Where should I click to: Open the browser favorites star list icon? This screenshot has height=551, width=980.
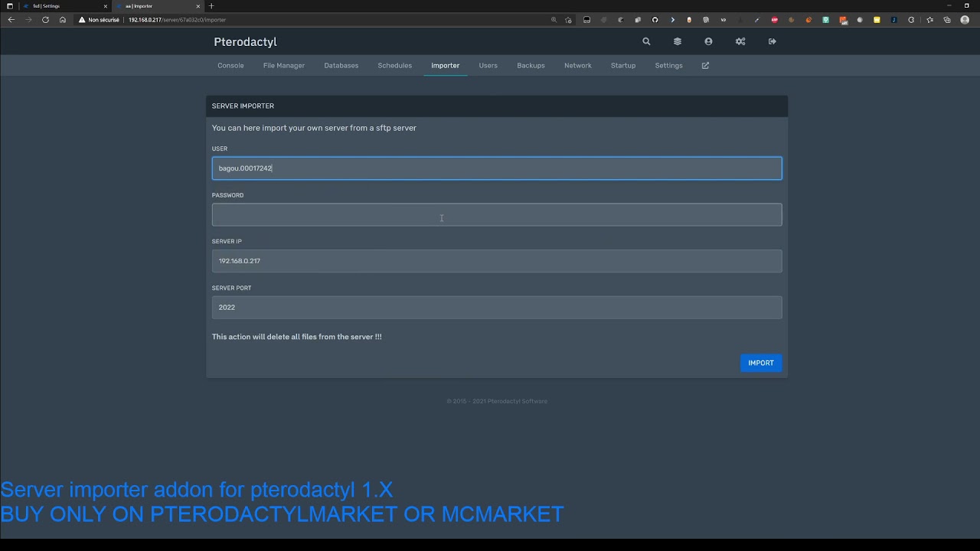click(x=930, y=20)
